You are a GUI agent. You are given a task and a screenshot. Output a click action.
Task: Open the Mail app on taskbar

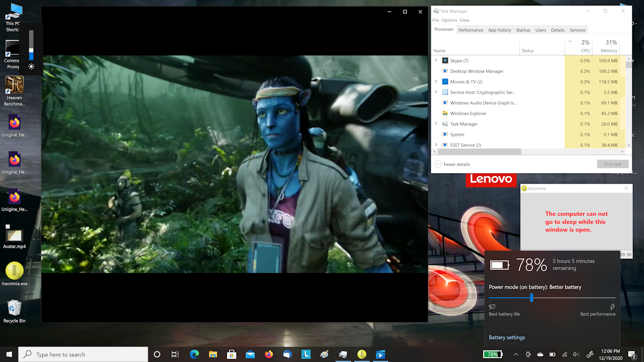point(250,354)
